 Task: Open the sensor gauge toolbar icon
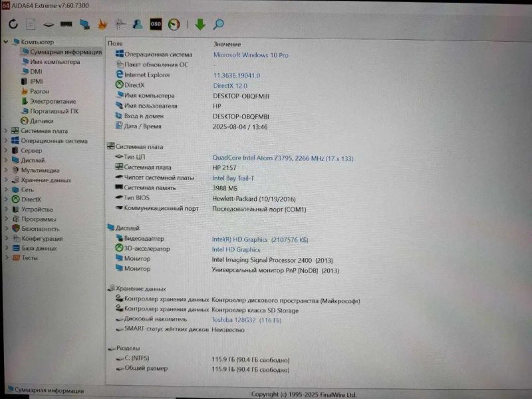[x=174, y=25]
